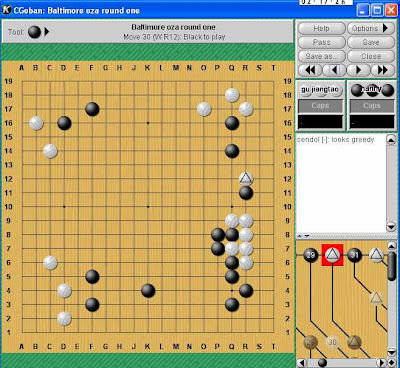The width and height of the screenshot is (400, 368).
Task: Click game tree horizontal scroll left arrow
Action: point(301,363)
